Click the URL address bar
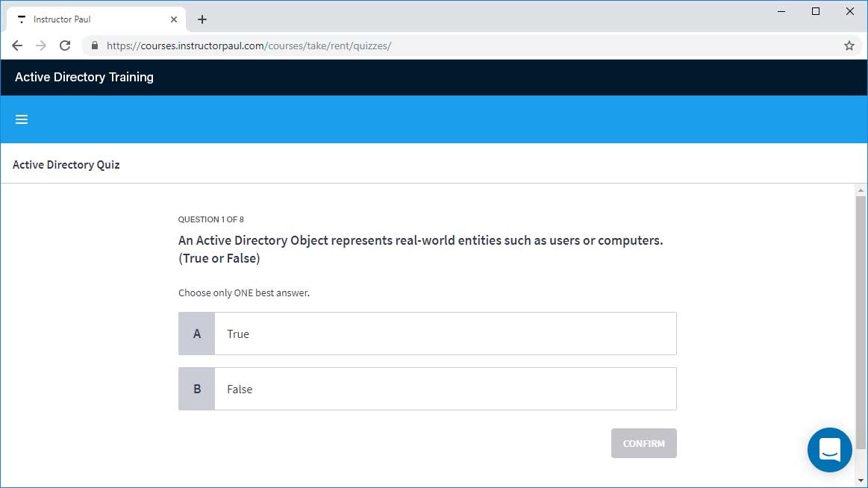 pyautogui.click(x=448, y=46)
